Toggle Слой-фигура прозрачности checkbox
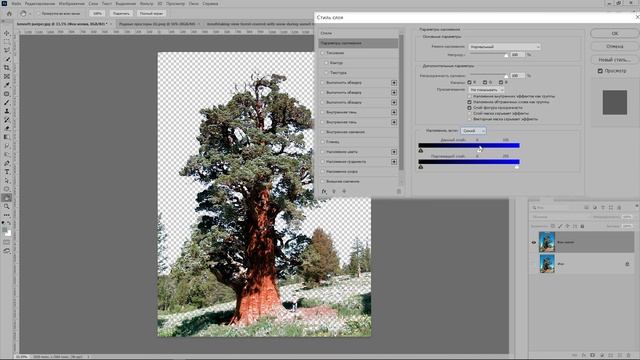The image size is (640, 360). tap(469, 108)
